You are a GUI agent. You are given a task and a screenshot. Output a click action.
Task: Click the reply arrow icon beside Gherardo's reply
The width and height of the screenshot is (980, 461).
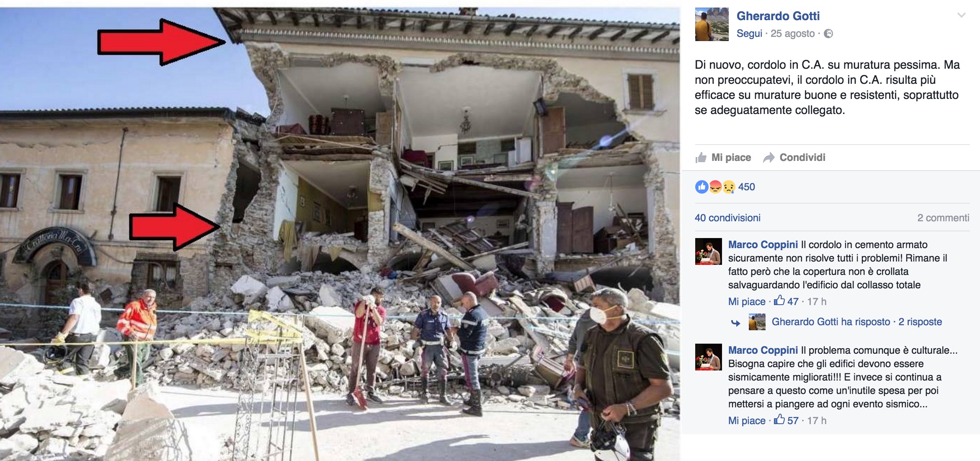(735, 322)
